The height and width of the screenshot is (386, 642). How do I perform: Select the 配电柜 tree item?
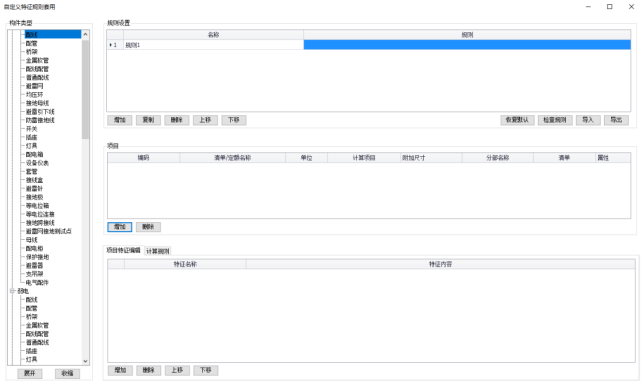coord(34,248)
